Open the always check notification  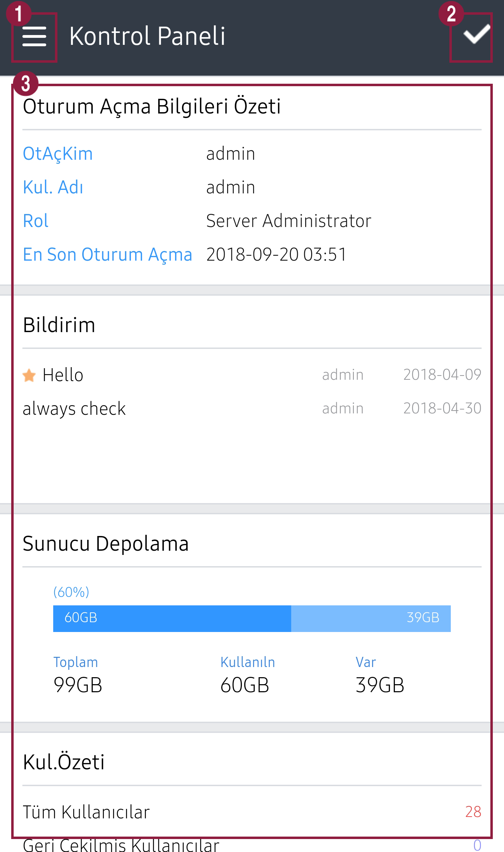[x=74, y=409]
